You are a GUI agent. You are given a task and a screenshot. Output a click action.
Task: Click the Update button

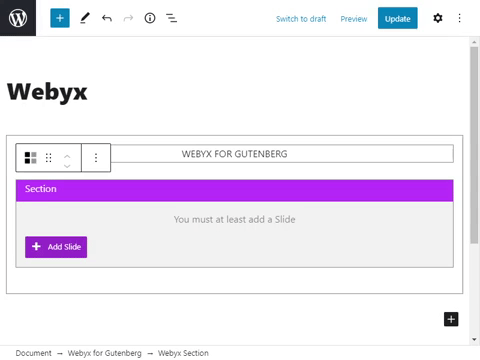point(397,18)
